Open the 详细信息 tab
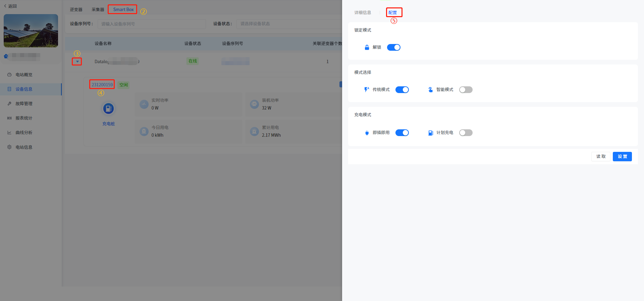This screenshot has width=644, height=301. tap(363, 12)
